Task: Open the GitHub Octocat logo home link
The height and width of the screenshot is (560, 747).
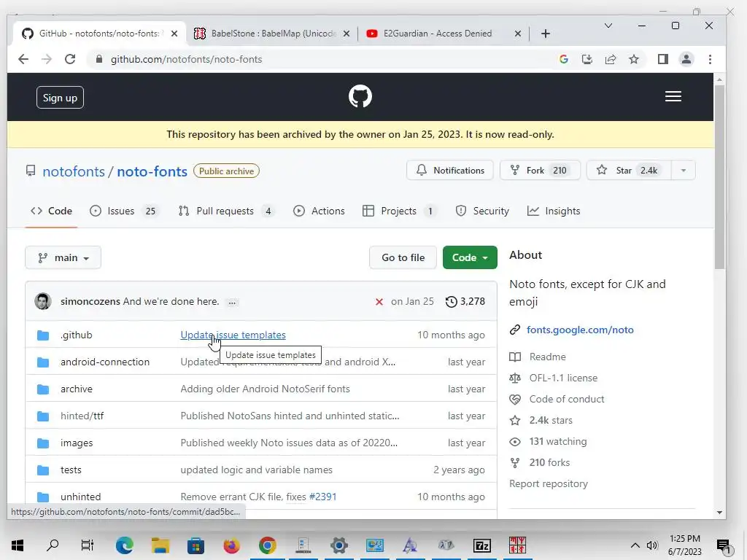Action: [x=360, y=97]
